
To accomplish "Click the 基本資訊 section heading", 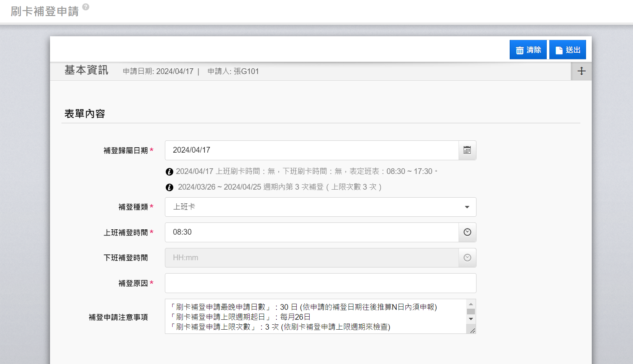I will (x=86, y=71).
